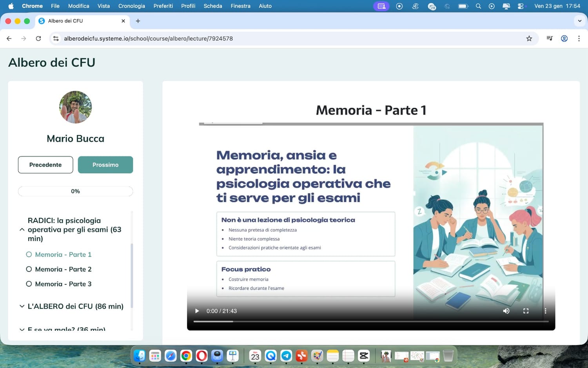Enter fullscreen mode for the video
The width and height of the screenshot is (588, 368).
click(526, 311)
